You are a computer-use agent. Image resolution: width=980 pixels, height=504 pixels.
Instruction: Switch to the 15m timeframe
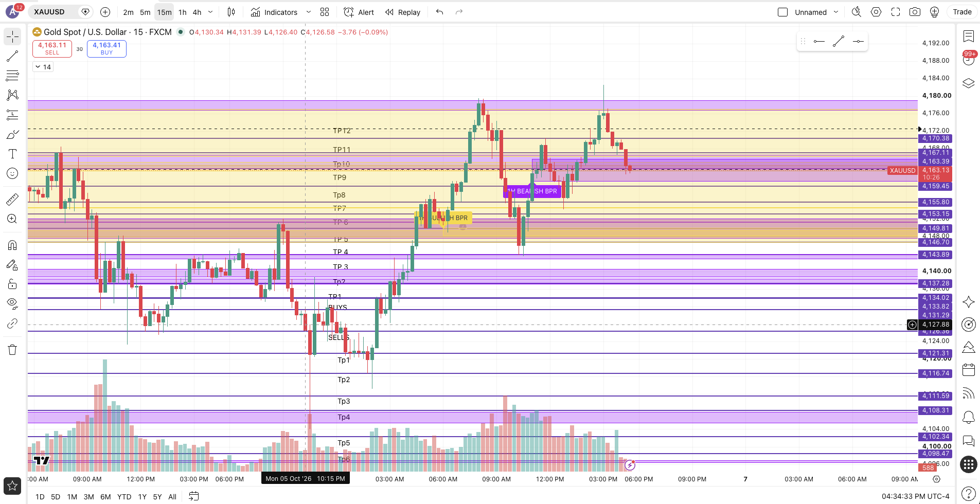coord(164,12)
